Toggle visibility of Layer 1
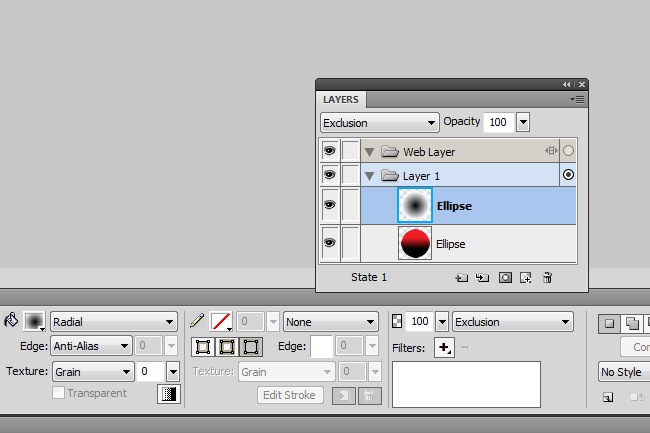This screenshot has width=650, height=433. click(329, 175)
